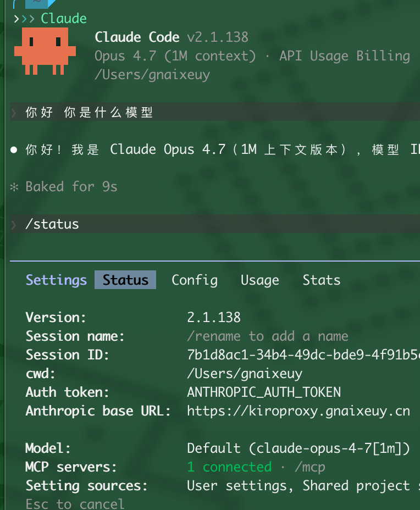Click the prompt arrows before Claude
This screenshot has height=510, width=420.
pos(24,19)
